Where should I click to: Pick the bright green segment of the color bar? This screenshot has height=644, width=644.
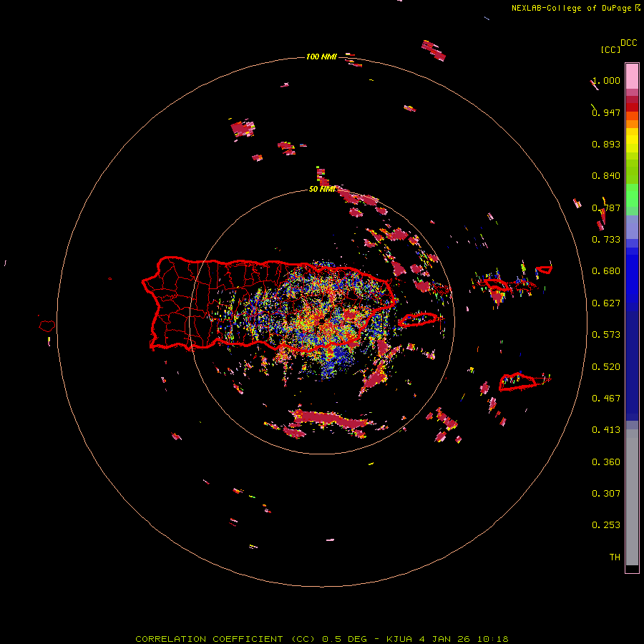pyautogui.click(x=632, y=195)
